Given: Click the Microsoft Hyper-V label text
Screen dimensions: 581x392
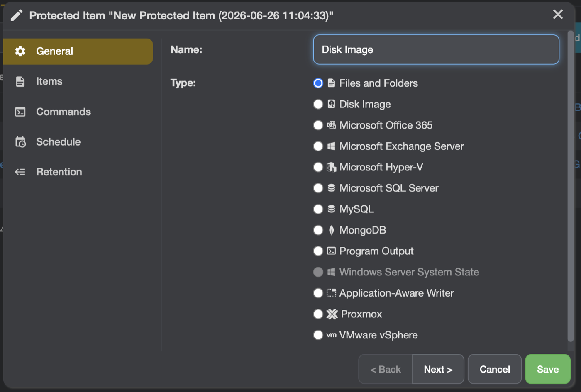Looking at the screenshot, I should click(x=381, y=167).
